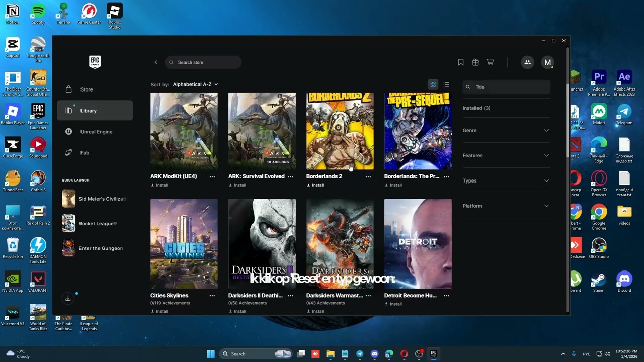Open File Explorer from the taskbar
Screen dimensions: 644x362
[x=330, y=354]
